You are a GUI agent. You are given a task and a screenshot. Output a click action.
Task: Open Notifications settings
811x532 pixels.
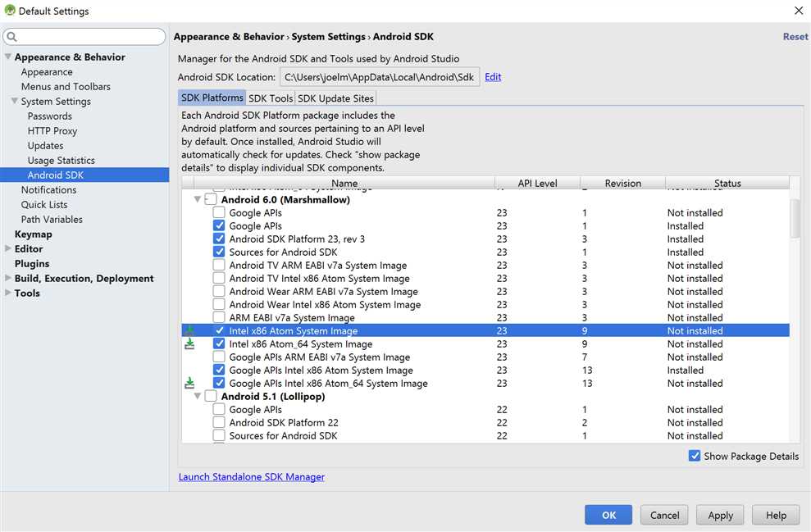click(x=48, y=189)
